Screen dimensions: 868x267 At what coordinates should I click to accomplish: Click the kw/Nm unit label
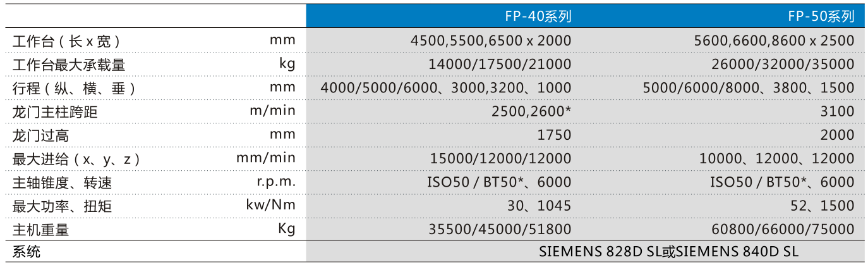pos(270,206)
